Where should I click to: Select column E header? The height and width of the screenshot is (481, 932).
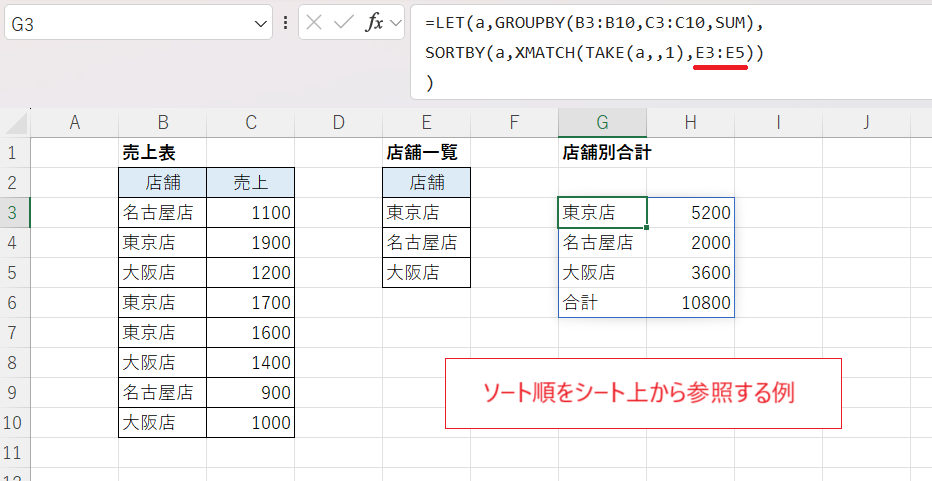point(427,123)
